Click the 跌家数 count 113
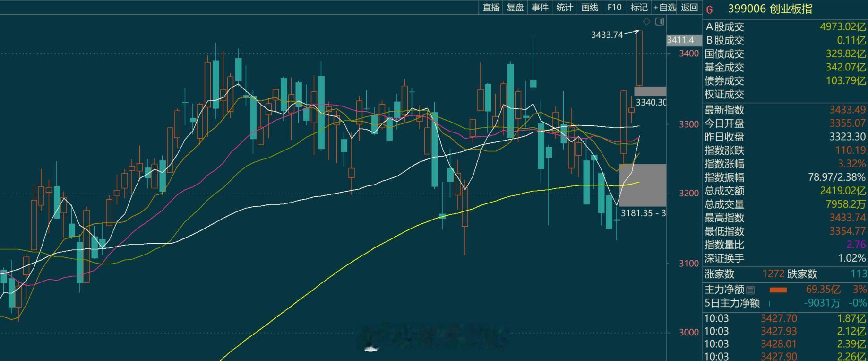The image size is (868, 361). (859, 274)
